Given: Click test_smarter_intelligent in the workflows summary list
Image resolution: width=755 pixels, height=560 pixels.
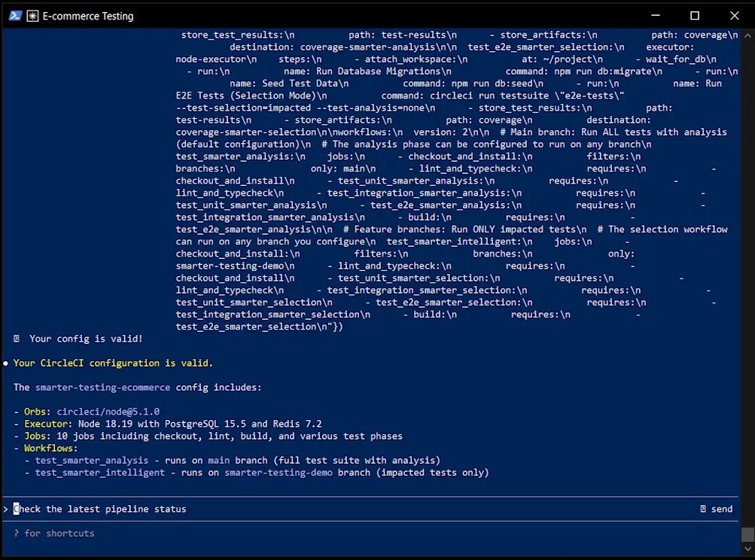Looking at the screenshot, I should pos(99,473).
